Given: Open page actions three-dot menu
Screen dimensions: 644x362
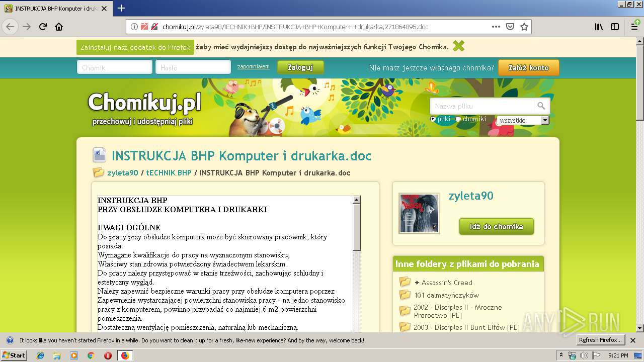Looking at the screenshot, I should (x=496, y=27).
